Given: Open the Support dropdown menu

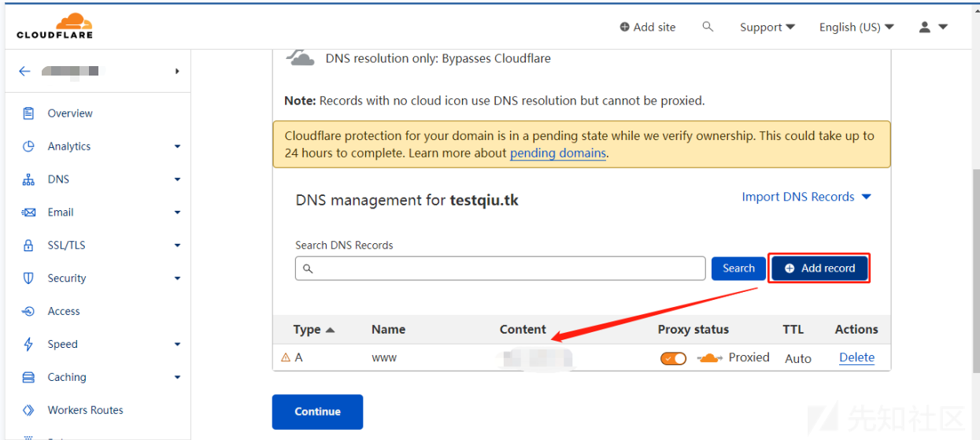Looking at the screenshot, I should point(767,27).
